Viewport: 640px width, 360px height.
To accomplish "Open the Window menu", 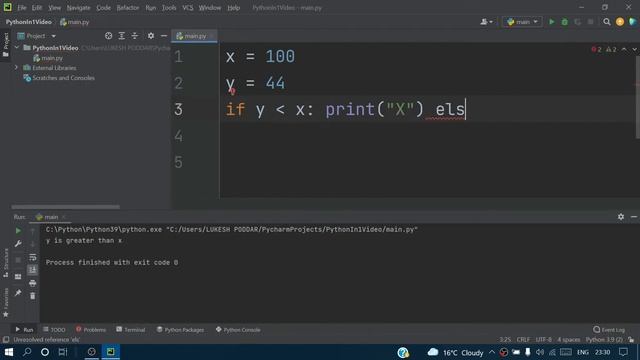I will pyautogui.click(x=210, y=8).
